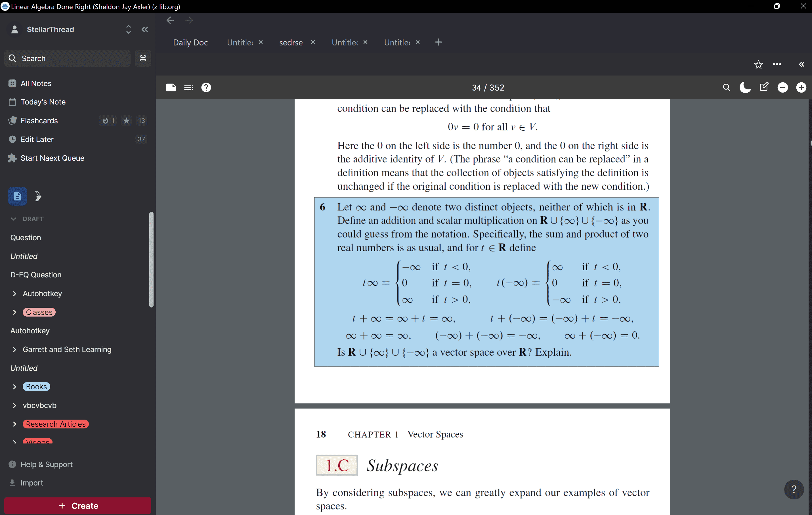Click the sidebar scrollbar
This screenshot has width=812, height=515.
[151, 260]
